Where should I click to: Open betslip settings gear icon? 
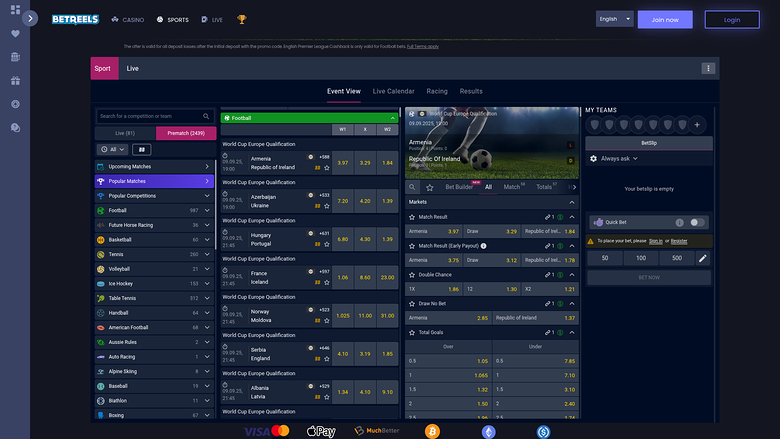(593, 158)
